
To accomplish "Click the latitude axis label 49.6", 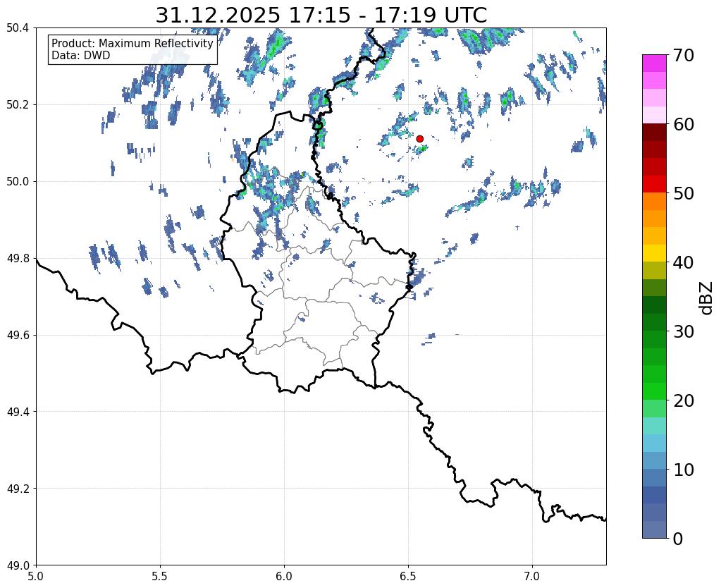I will [18, 335].
